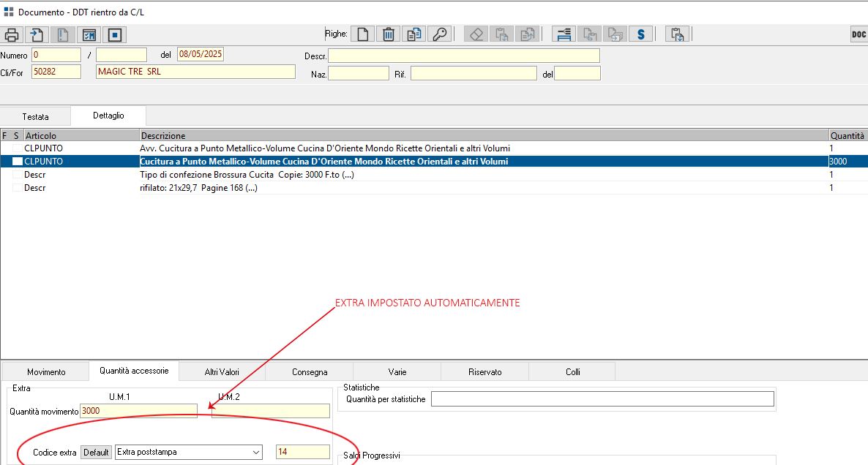The width and height of the screenshot is (868, 465).
Task: Click the Quantità per statistiche field
Action: point(602,398)
